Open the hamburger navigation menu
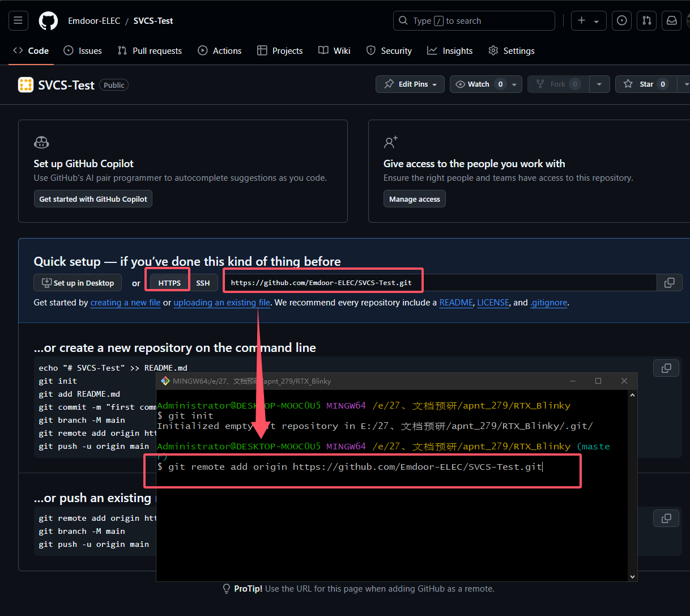Image resolution: width=690 pixels, height=616 pixels. (x=18, y=21)
